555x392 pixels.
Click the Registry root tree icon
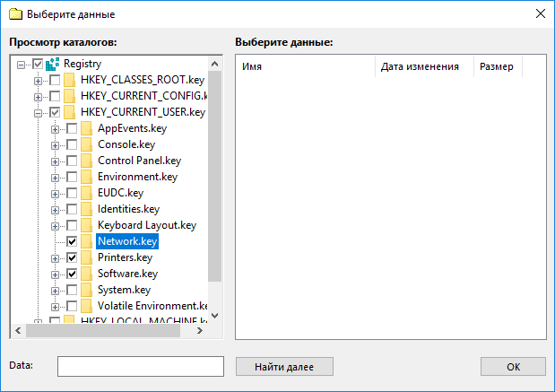(x=52, y=64)
